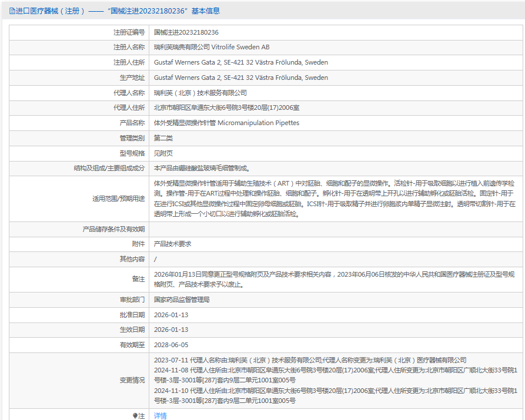Select the 生产地址 address value

240,78
